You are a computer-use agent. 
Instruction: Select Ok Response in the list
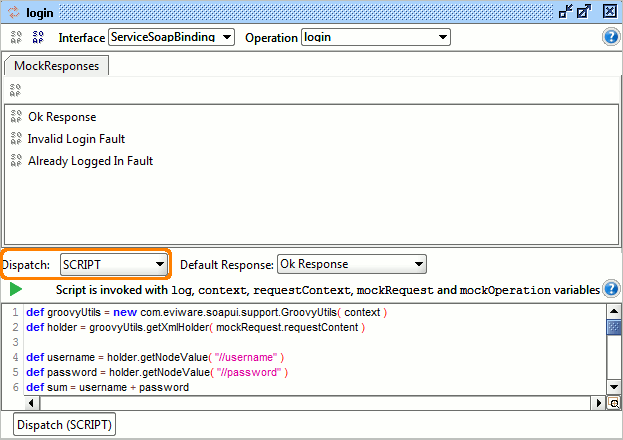point(62,117)
